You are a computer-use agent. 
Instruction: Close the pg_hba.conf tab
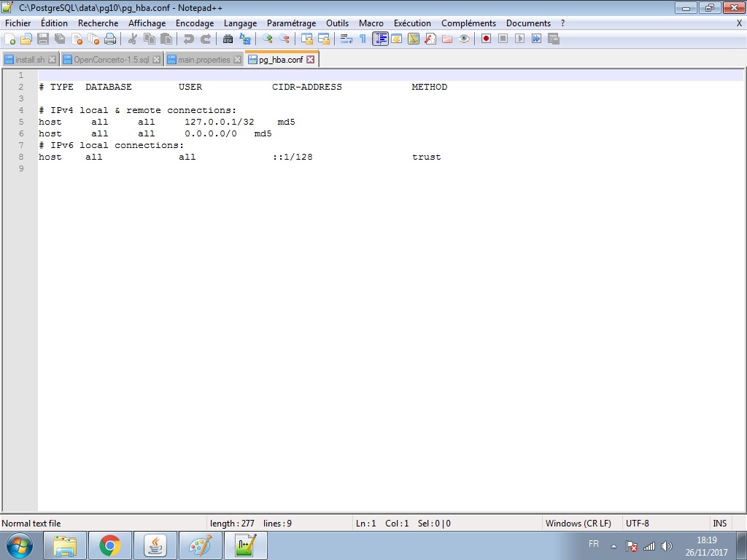(x=310, y=60)
